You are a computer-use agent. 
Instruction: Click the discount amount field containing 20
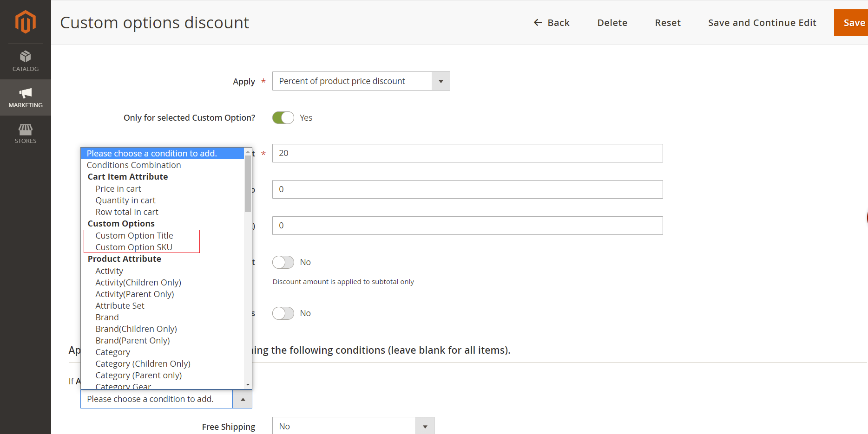pyautogui.click(x=467, y=153)
